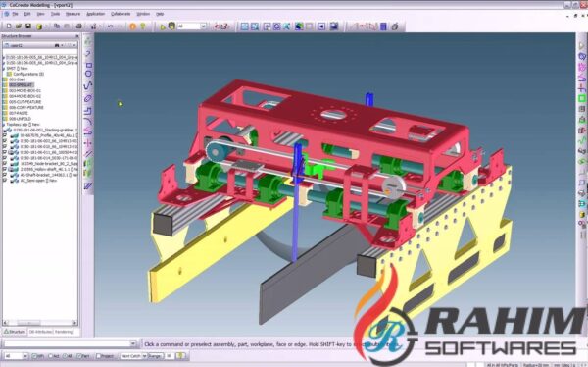The image size is (588, 367).
Task: Click the Range button
Action: 156,356
